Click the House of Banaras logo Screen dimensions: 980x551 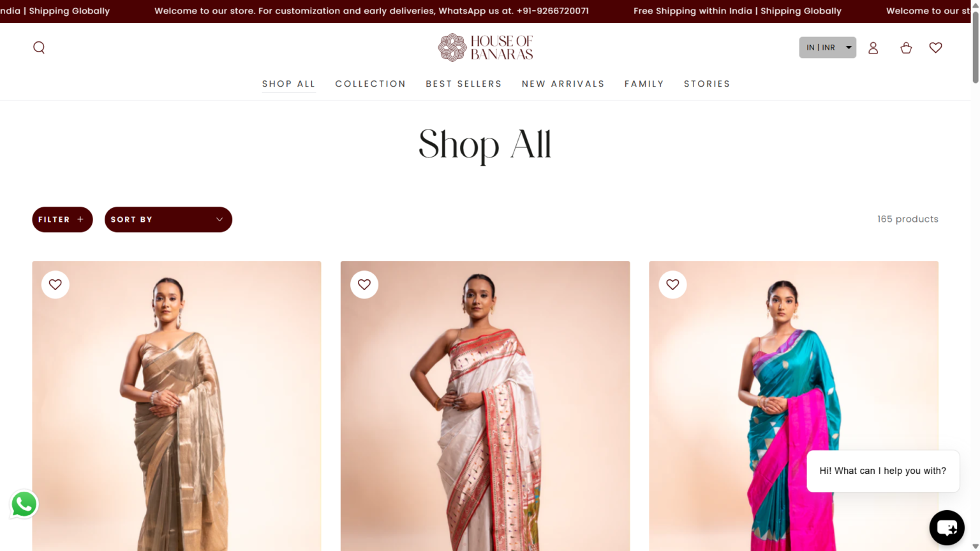click(486, 48)
